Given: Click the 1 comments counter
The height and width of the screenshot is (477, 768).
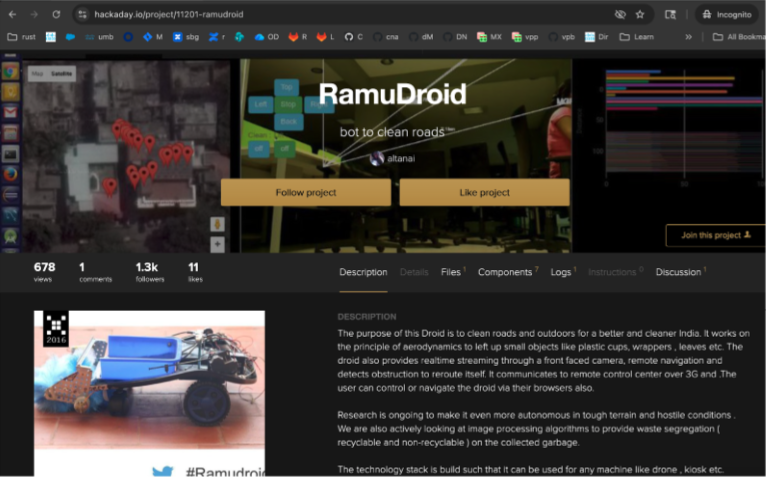Looking at the screenshot, I should (x=96, y=272).
